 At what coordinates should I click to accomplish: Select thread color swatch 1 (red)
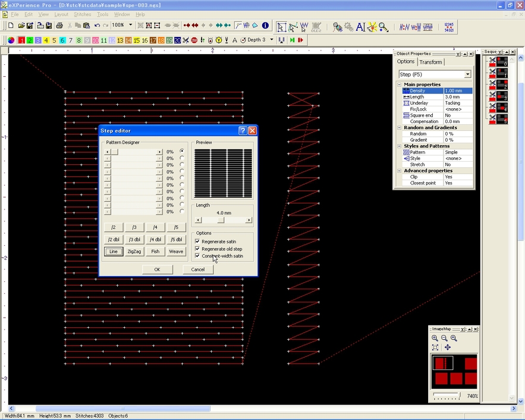[21, 40]
